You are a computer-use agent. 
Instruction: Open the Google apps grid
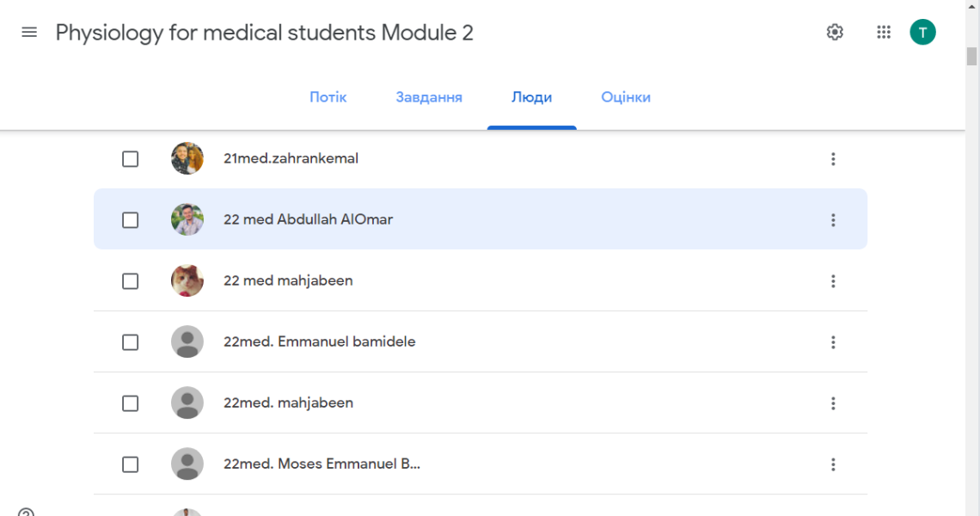(x=884, y=33)
